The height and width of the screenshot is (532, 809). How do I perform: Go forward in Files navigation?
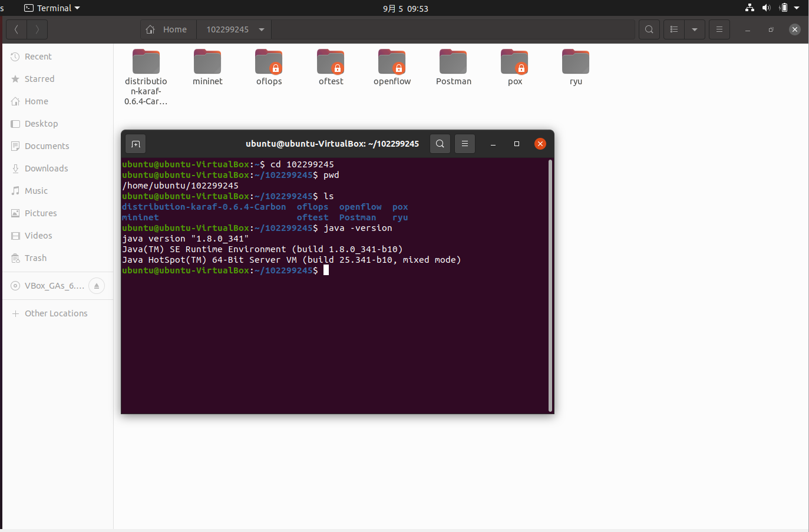[x=37, y=29]
